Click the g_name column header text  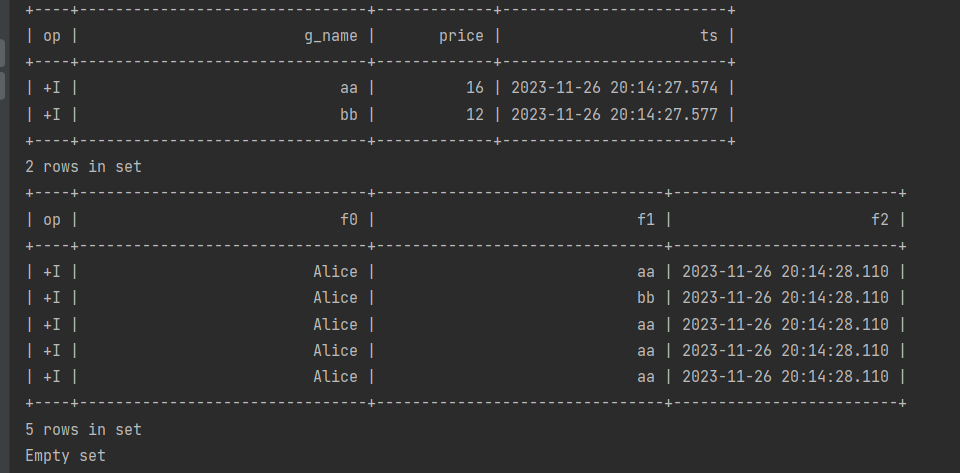pyautogui.click(x=331, y=36)
